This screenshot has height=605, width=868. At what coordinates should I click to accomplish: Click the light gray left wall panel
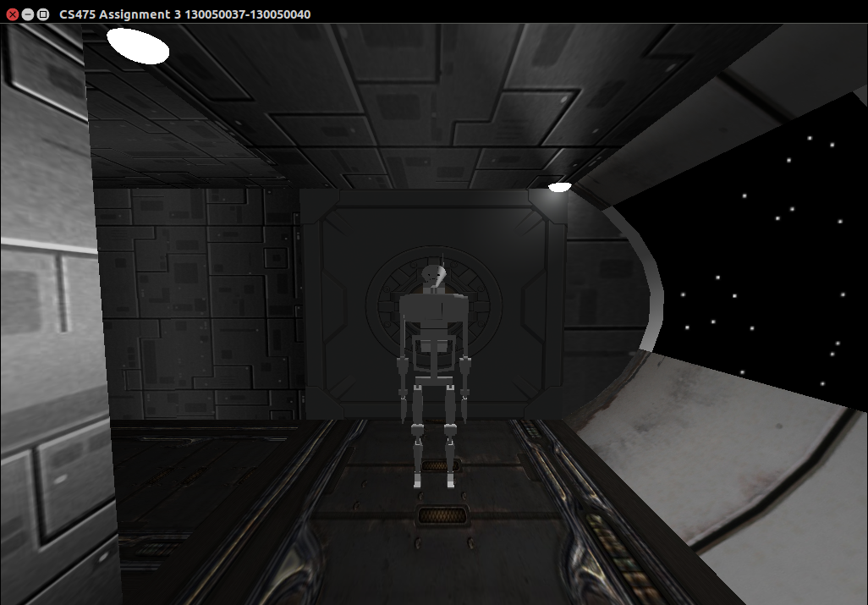(42, 296)
